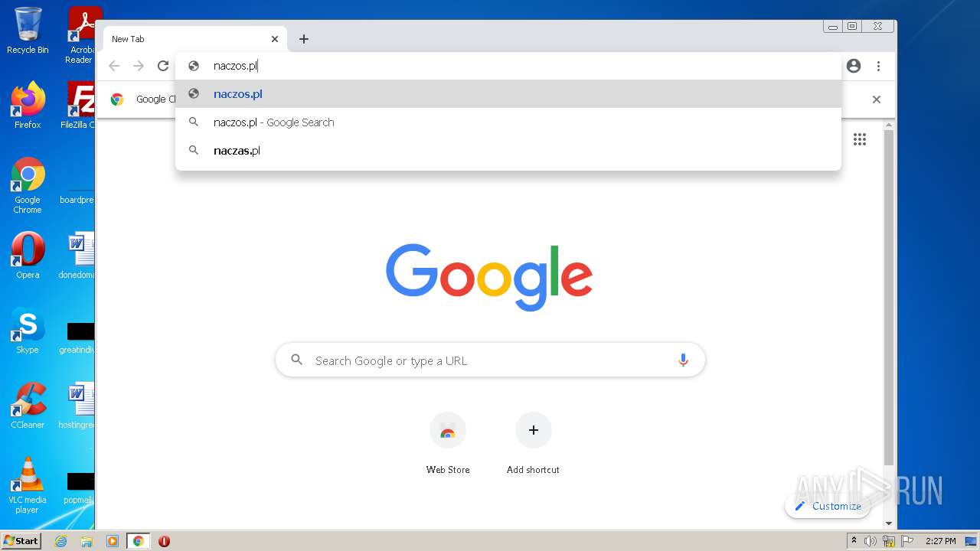The width and height of the screenshot is (980, 551).
Task: Go forward with the right arrow
Action: [x=139, y=66]
